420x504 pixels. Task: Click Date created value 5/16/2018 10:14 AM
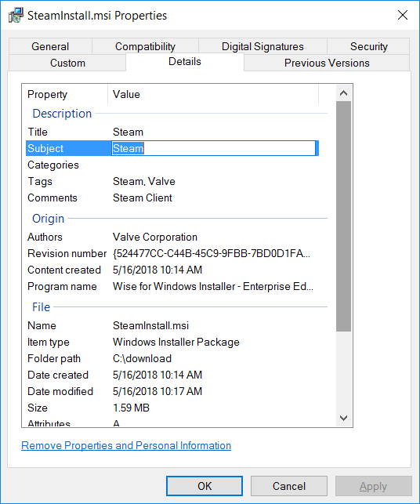[x=157, y=375]
